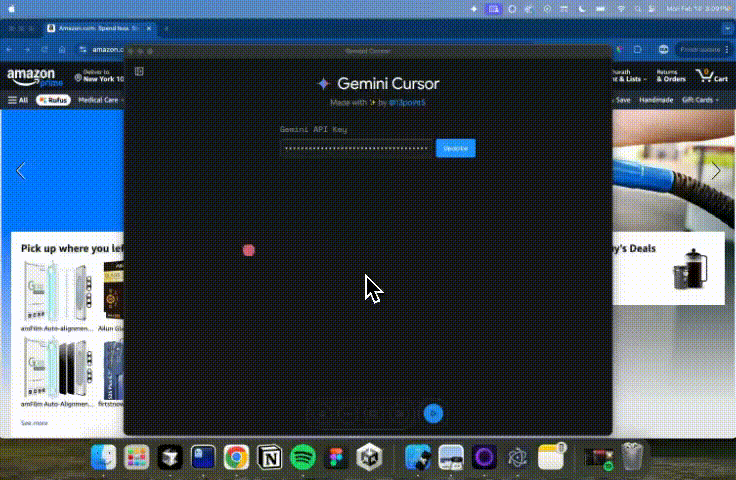Click the blue play button in Gemini Cursor
The height and width of the screenshot is (480, 736).
coord(433,413)
